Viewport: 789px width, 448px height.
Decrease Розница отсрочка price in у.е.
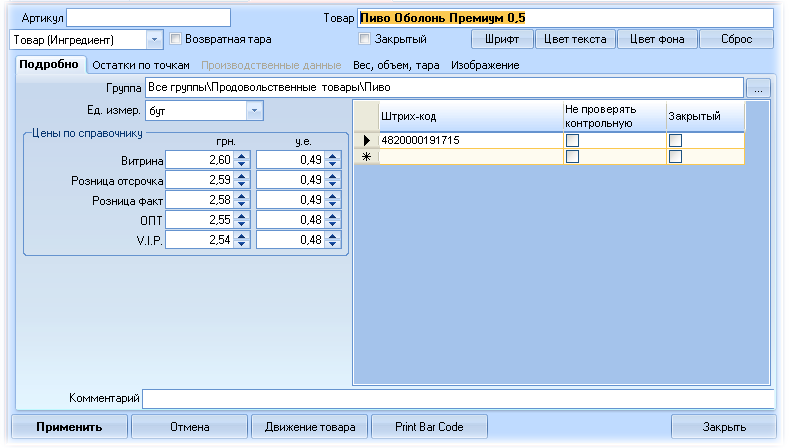click(x=333, y=184)
